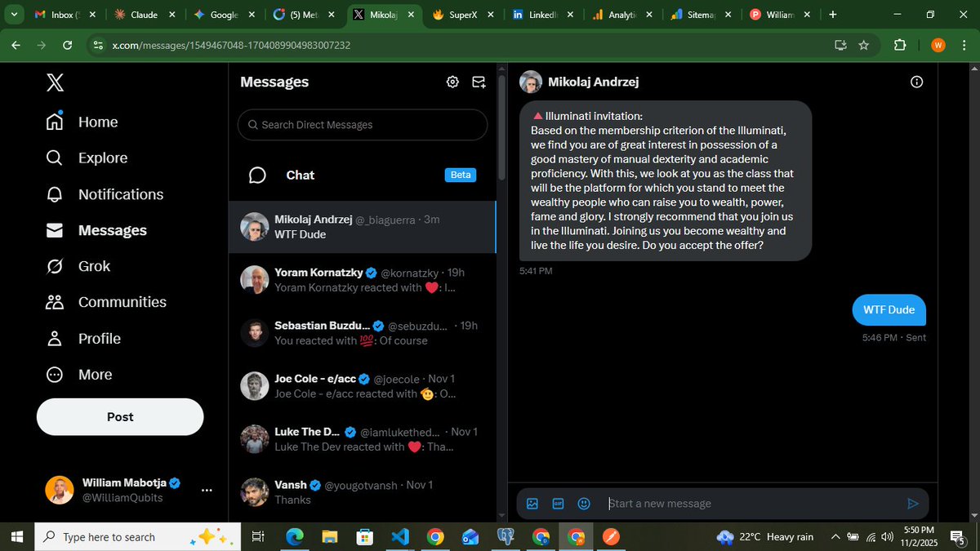Click the add media image icon
The height and width of the screenshot is (551, 980).
532,504
